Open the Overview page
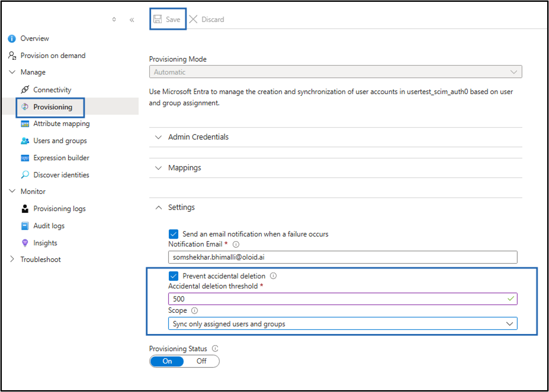The width and height of the screenshot is (549, 392). click(x=35, y=39)
